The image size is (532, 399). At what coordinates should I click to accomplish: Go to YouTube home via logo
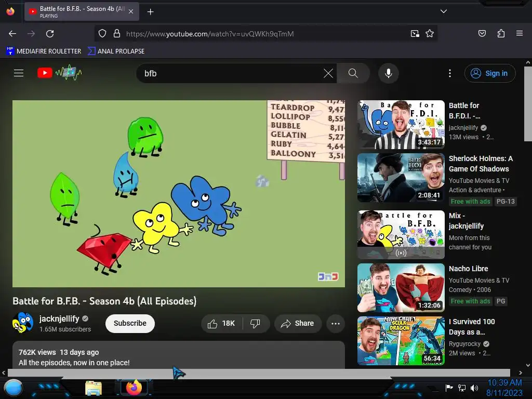(59, 73)
